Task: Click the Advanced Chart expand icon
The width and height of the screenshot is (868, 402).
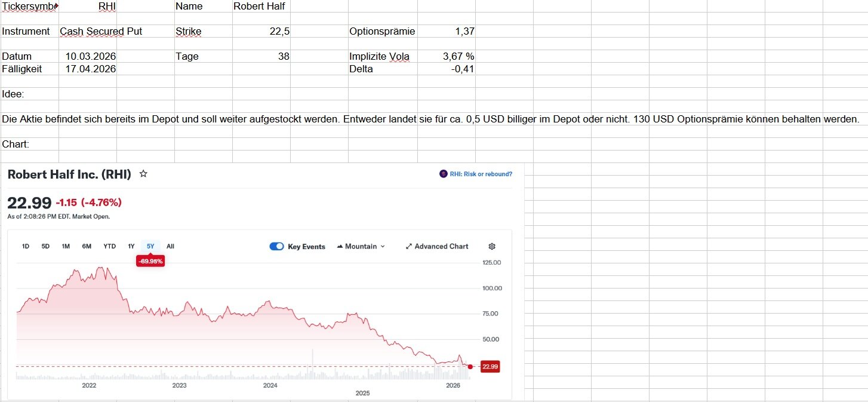Action: pos(409,246)
